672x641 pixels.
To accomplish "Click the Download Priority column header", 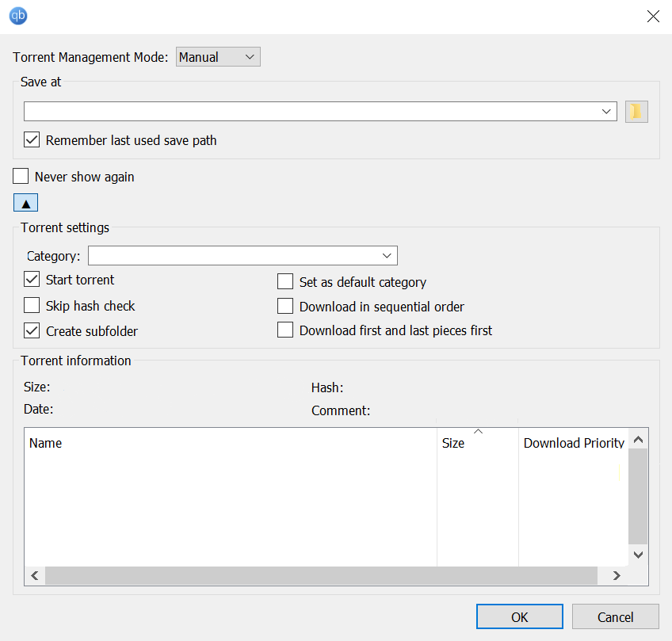I will pos(573,443).
